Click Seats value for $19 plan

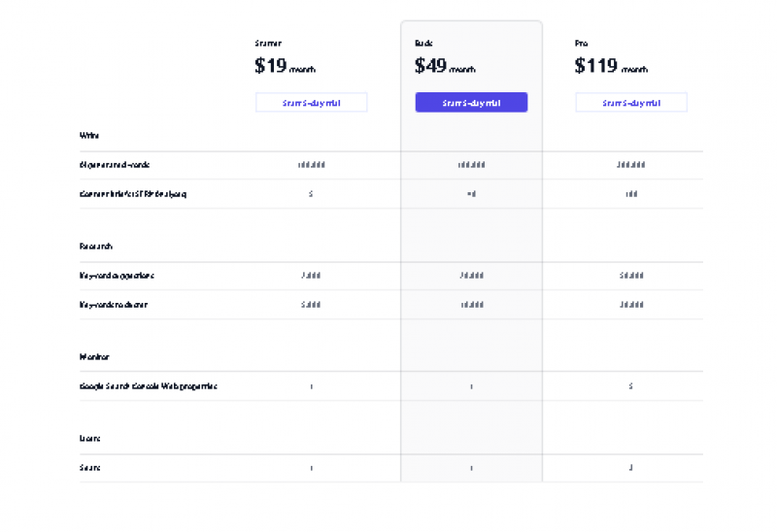pos(311,468)
